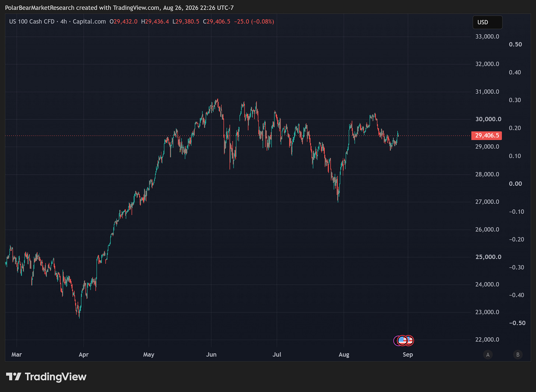The image size is (536, 392).
Task: Click the Aug label on the time axis
Action: [x=344, y=354]
